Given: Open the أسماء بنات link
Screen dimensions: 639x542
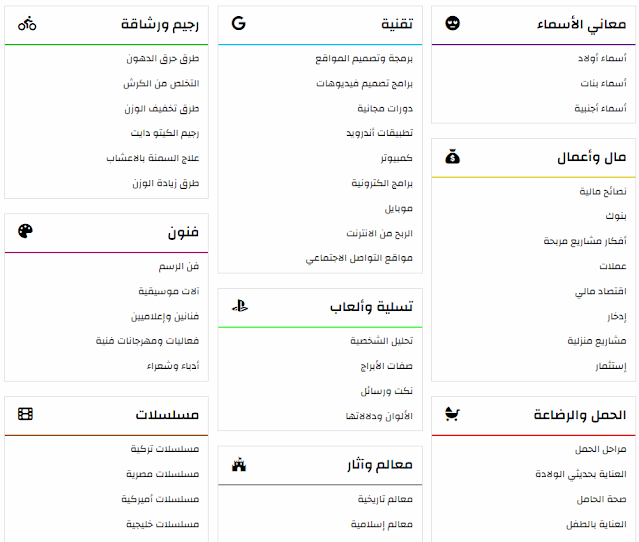Looking at the screenshot, I should pos(604,84).
